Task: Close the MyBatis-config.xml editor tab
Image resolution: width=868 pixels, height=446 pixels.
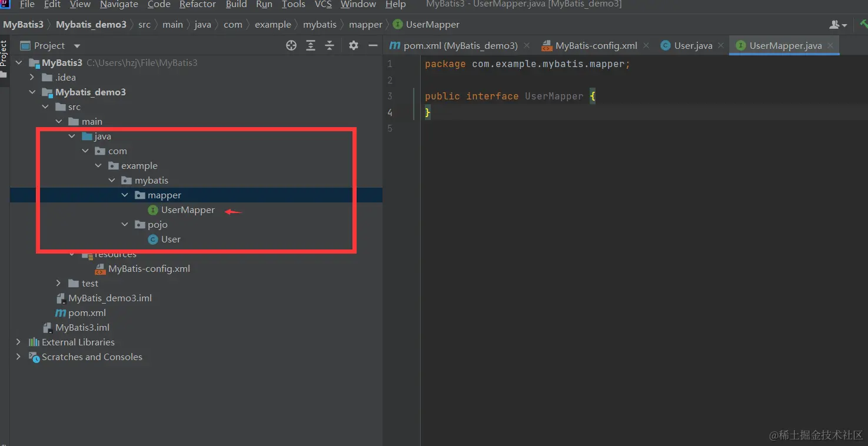Action: [646, 45]
